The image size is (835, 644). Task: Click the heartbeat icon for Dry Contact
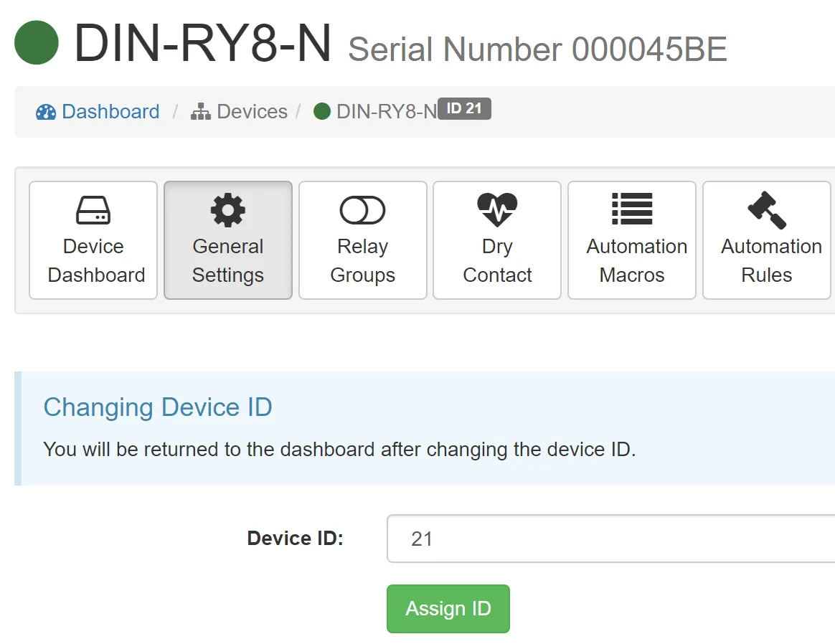[x=497, y=210]
